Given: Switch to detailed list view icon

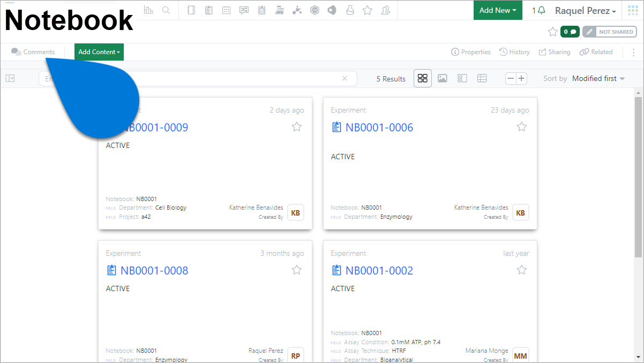Looking at the screenshot, I should (462, 78).
